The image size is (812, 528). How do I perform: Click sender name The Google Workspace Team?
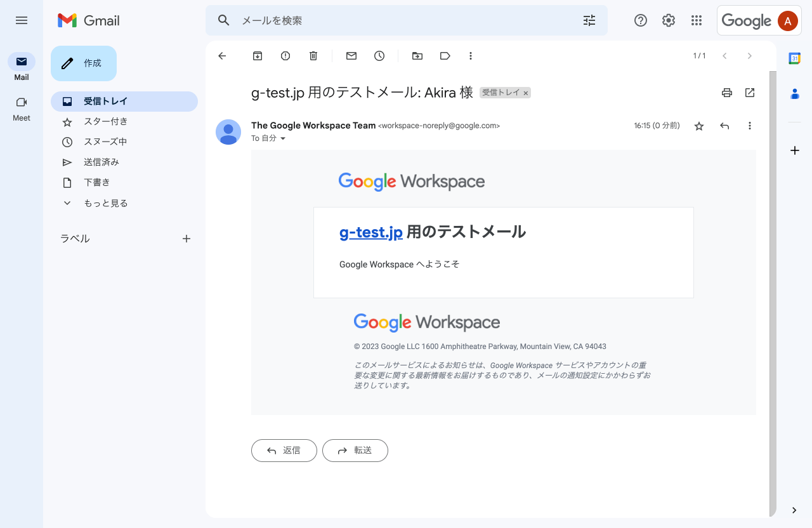(313, 126)
